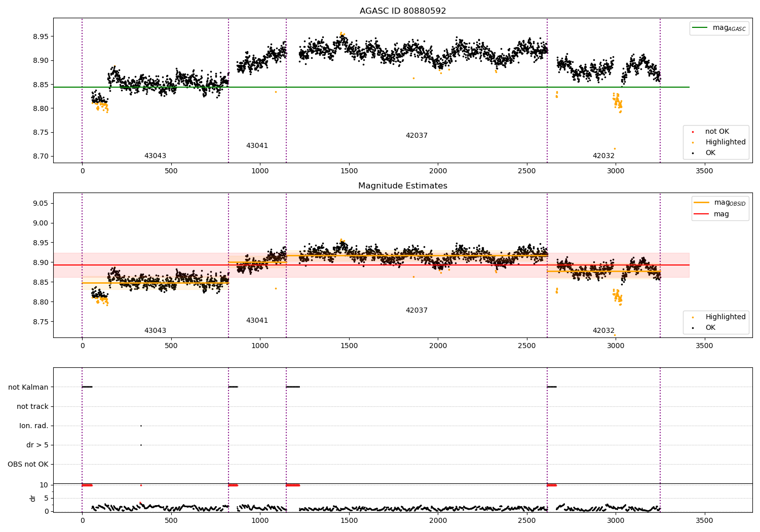Image resolution: width=760 pixels, height=532 pixels.
Task: Click the OBSID label 43043 in middle plot
Action: [x=155, y=331]
